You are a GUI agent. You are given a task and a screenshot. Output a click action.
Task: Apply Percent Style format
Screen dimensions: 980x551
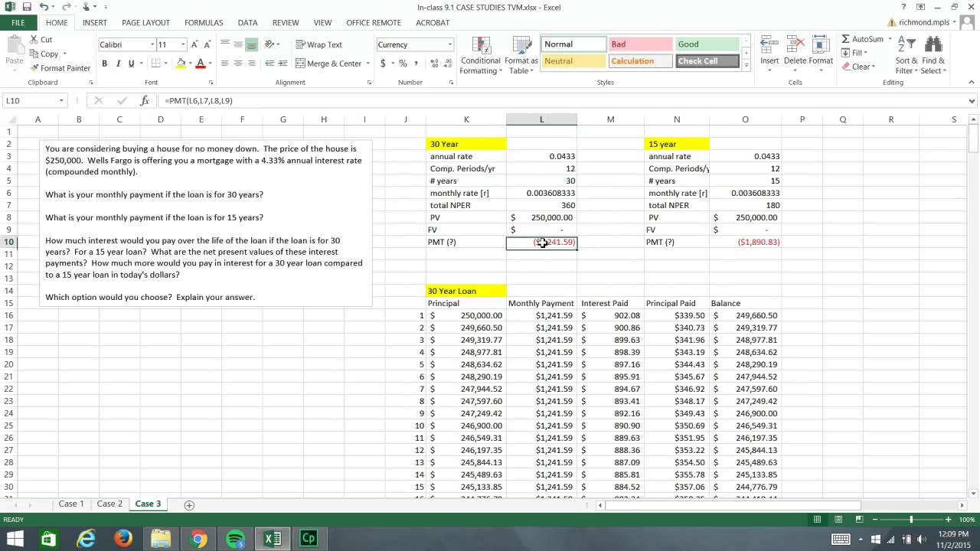pos(403,64)
